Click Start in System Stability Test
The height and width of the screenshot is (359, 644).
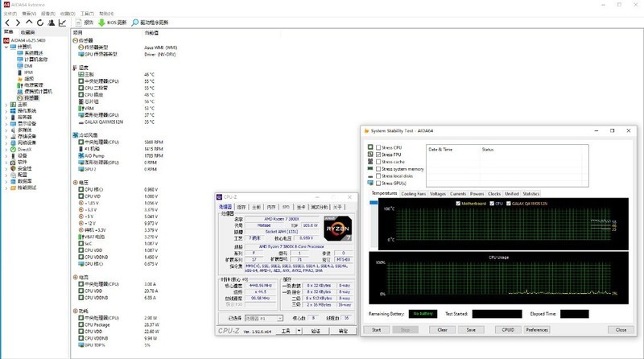pos(376,329)
